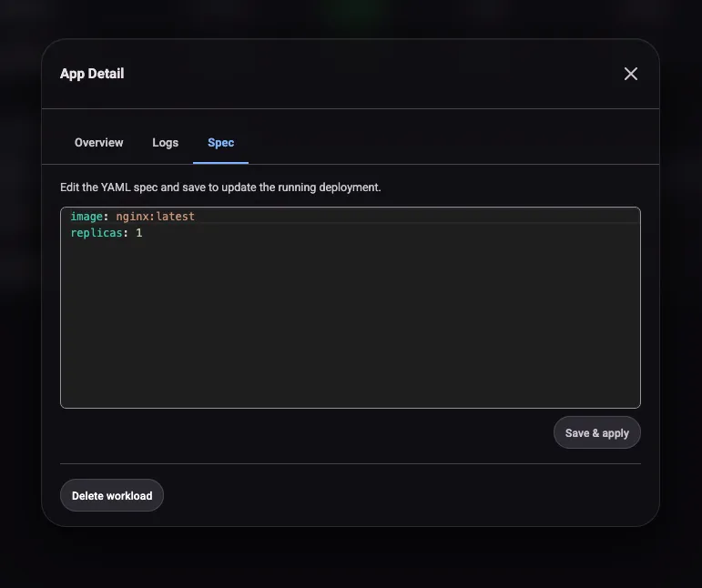This screenshot has width=702, height=588.
Task: Place cursor on the "replicas" key
Action: pyautogui.click(x=97, y=233)
